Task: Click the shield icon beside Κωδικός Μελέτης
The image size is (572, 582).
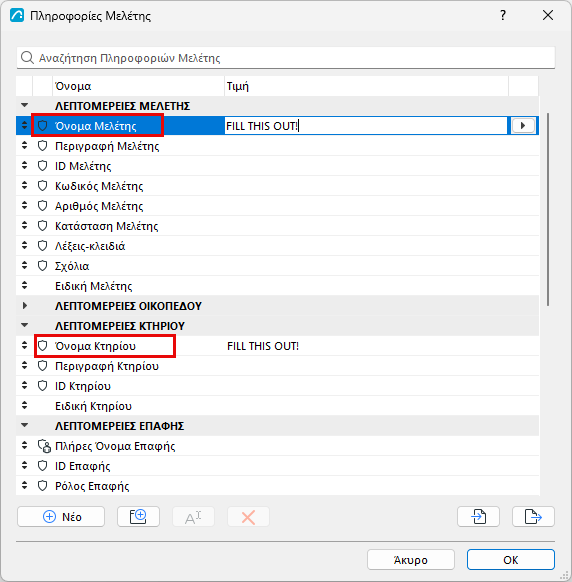Action: click(x=43, y=186)
